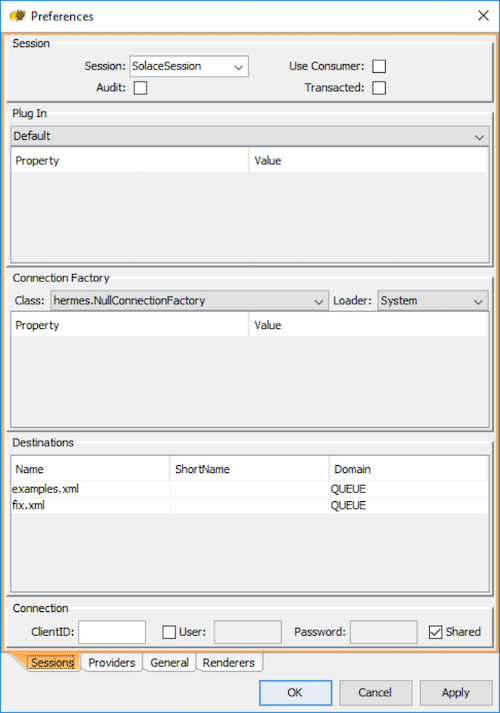
Task: Enable the Audit checkbox
Action: [x=140, y=88]
